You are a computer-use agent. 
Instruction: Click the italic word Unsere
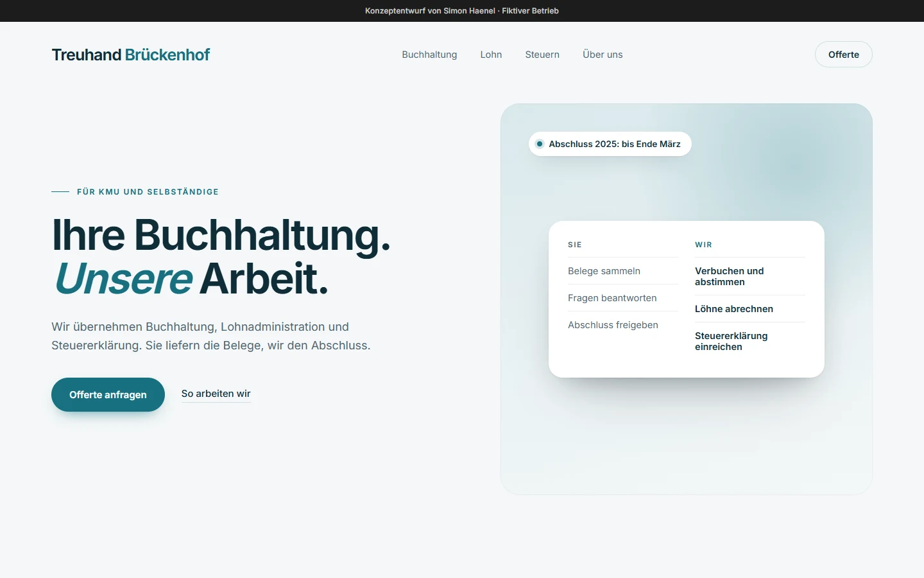[123, 279]
